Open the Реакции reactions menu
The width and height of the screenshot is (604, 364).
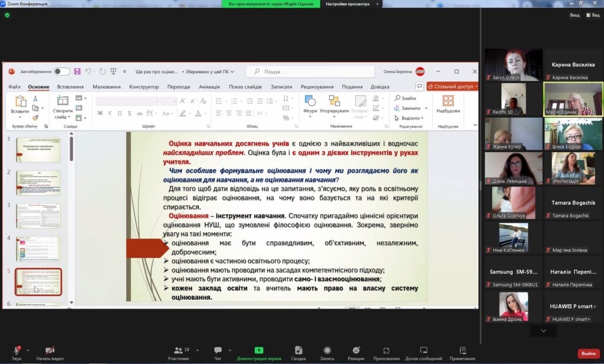click(x=356, y=351)
